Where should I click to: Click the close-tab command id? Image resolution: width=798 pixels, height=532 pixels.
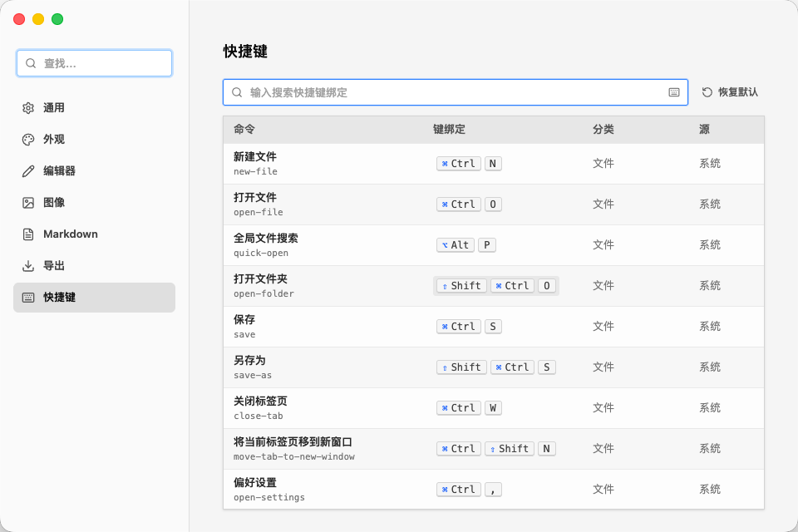click(258, 416)
